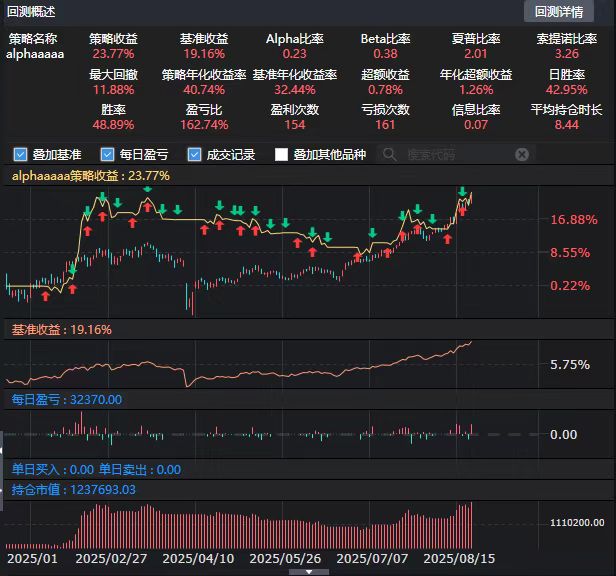Viewport: 616px width, 576px height.
Task: Click the 2025/04/10 date axis label
Action: [x=198, y=559]
